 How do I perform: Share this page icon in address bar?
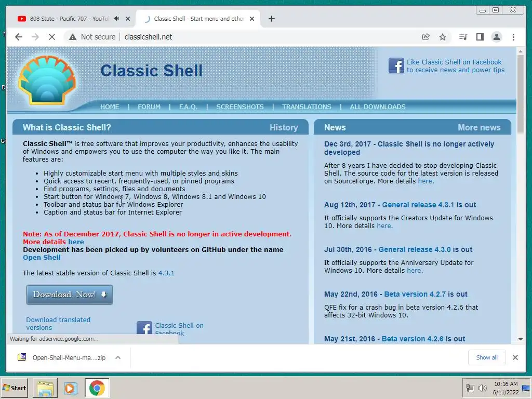[425, 37]
